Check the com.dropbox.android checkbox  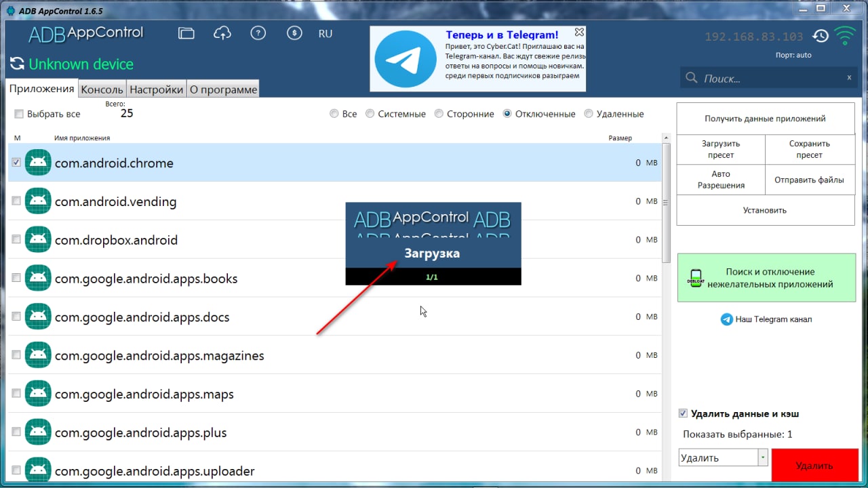point(16,240)
